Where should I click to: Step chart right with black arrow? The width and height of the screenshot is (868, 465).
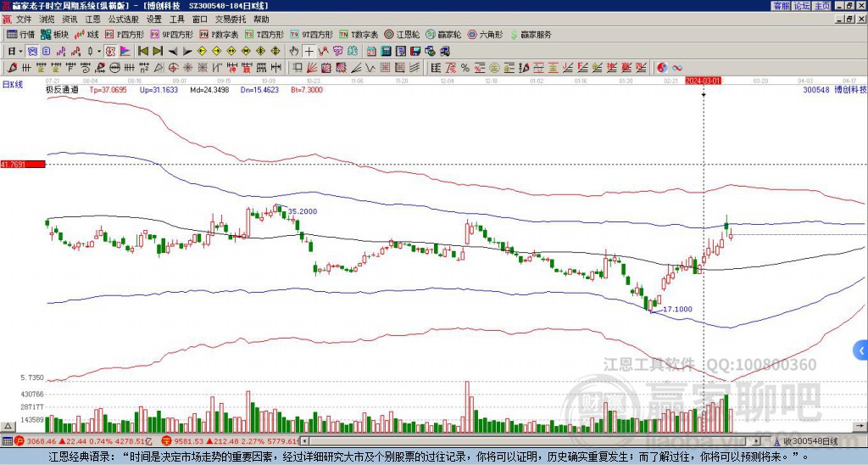point(187,52)
